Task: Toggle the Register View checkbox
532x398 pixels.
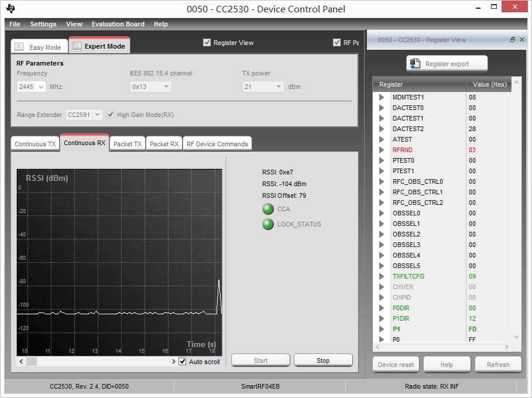Action: 207,42
